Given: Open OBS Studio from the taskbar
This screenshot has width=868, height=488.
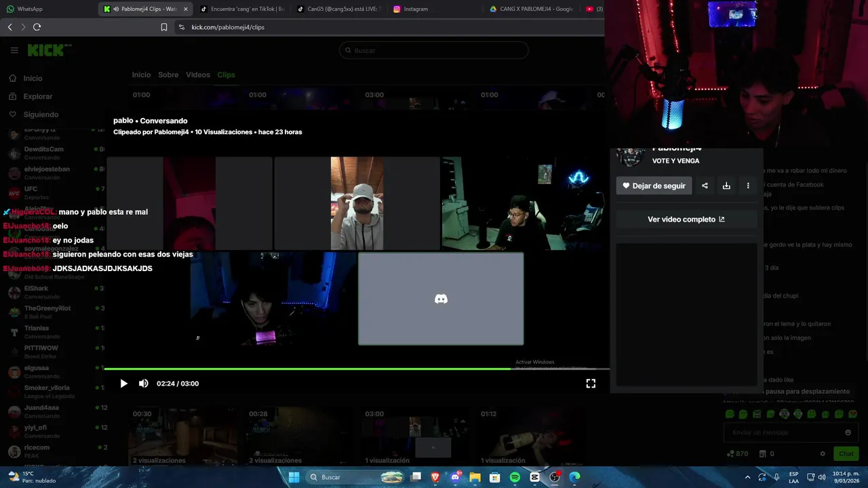Looking at the screenshot, I should 555,477.
